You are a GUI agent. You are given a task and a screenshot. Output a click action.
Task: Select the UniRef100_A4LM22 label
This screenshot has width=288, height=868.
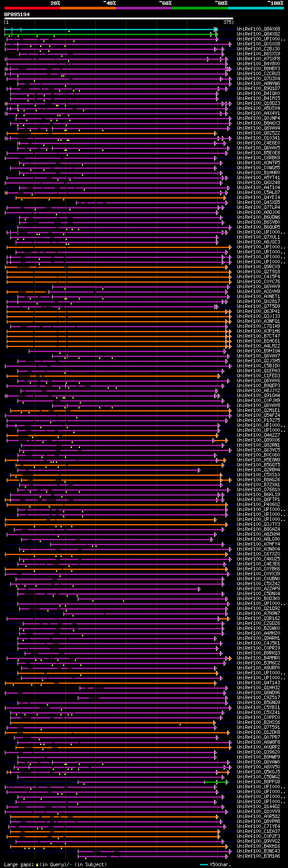click(258, 346)
